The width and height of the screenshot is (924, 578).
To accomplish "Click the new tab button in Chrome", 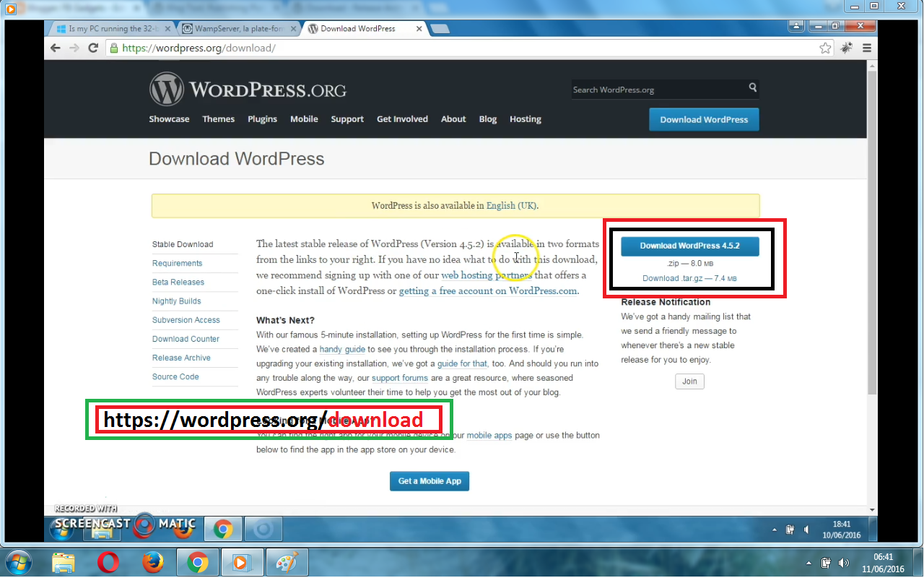I will pyautogui.click(x=440, y=29).
